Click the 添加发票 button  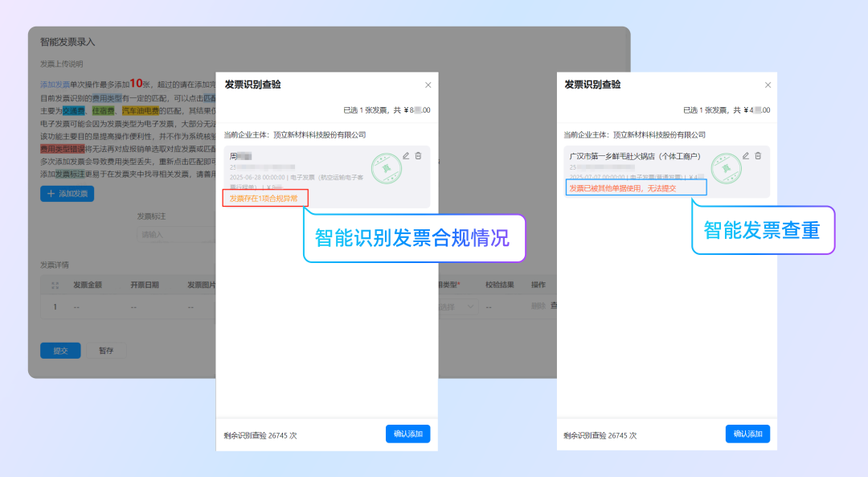68,194
